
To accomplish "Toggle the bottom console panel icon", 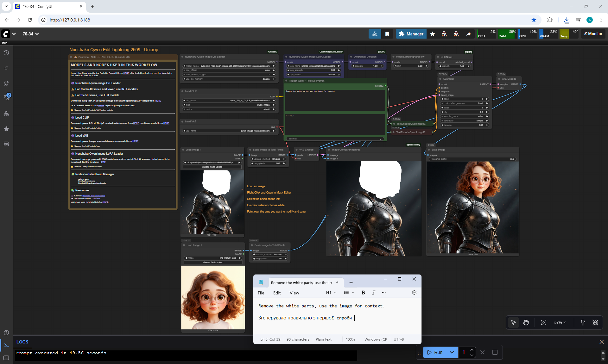I will coord(6,345).
